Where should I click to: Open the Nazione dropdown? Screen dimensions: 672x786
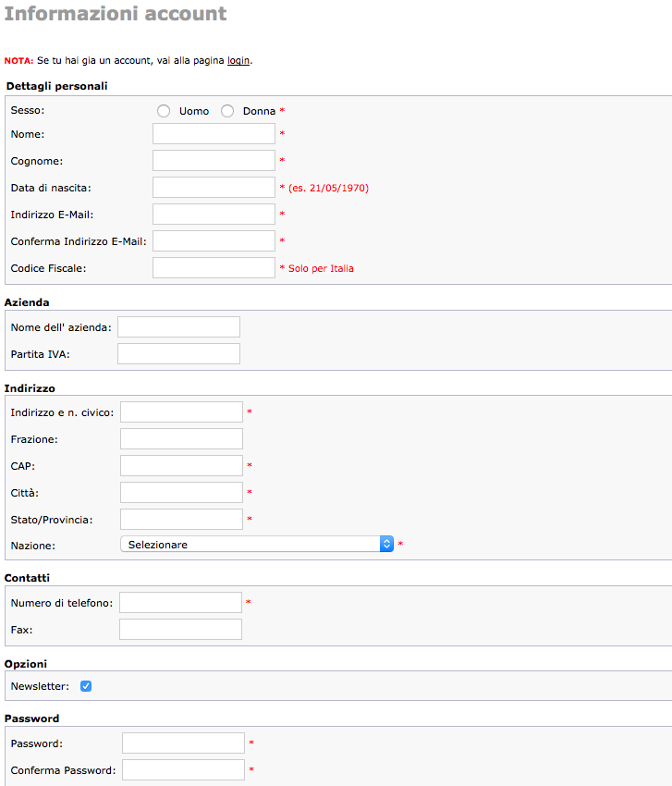click(x=257, y=545)
